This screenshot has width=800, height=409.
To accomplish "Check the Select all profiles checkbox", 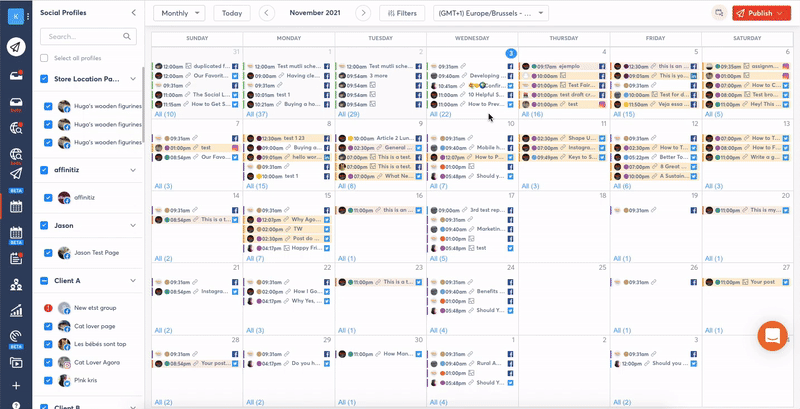I will pyautogui.click(x=44, y=58).
